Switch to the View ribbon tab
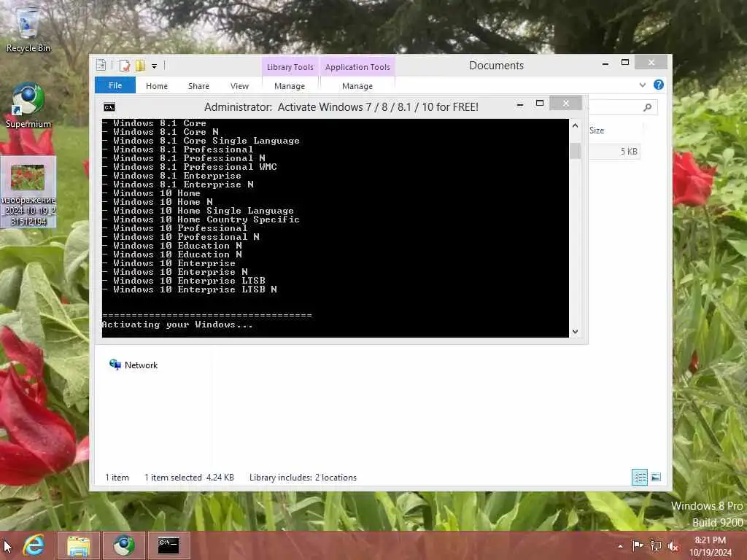 point(239,86)
